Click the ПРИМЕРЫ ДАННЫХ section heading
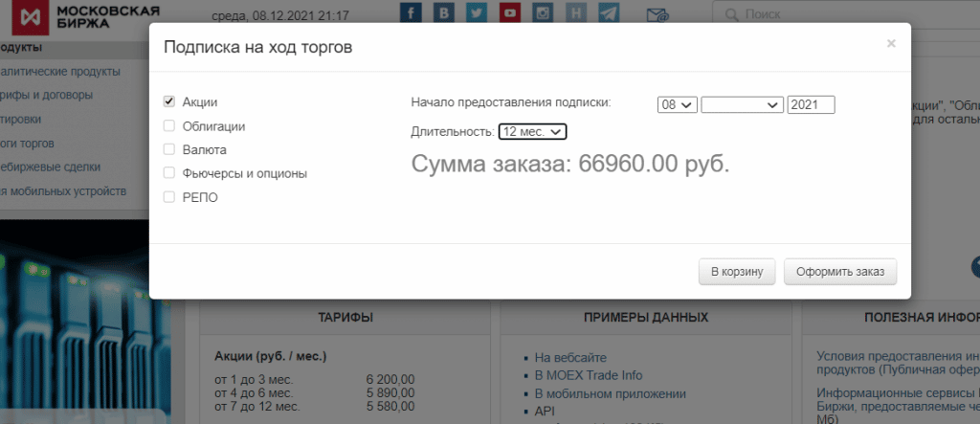Screen dimensions: 980x424 point(646,318)
